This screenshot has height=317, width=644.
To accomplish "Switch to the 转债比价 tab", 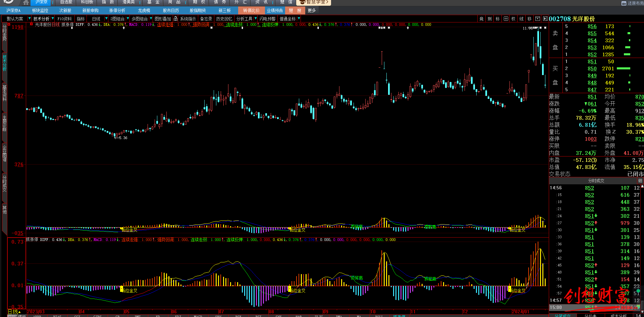I will coord(251,10).
